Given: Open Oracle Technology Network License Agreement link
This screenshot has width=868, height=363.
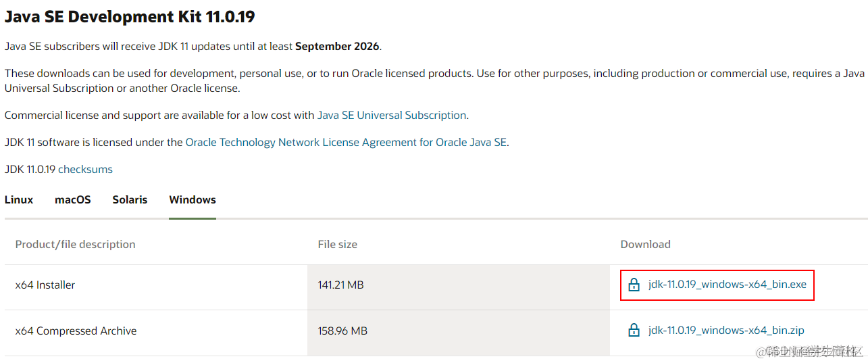Looking at the screenshot, I should (x=346, y=142).
